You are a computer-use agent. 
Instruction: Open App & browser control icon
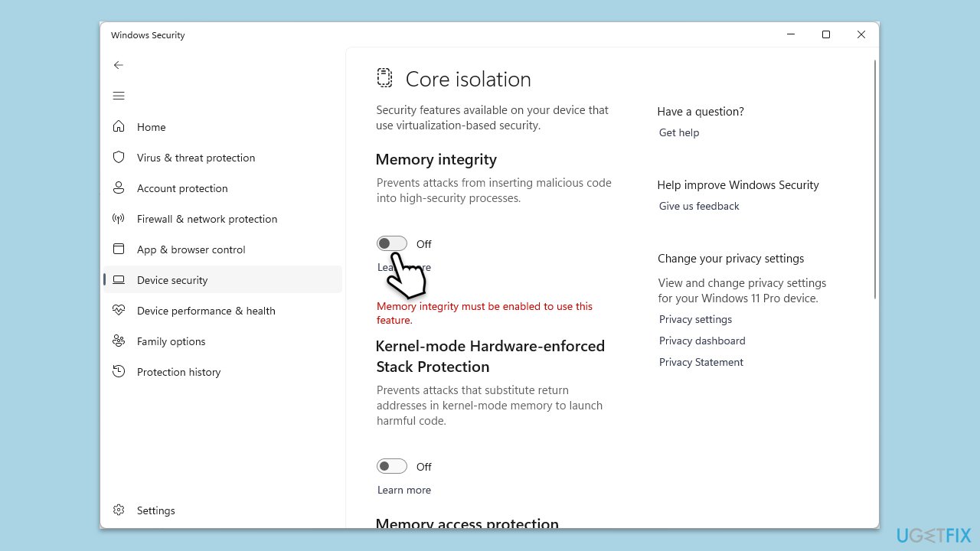[x=119, y=249]
